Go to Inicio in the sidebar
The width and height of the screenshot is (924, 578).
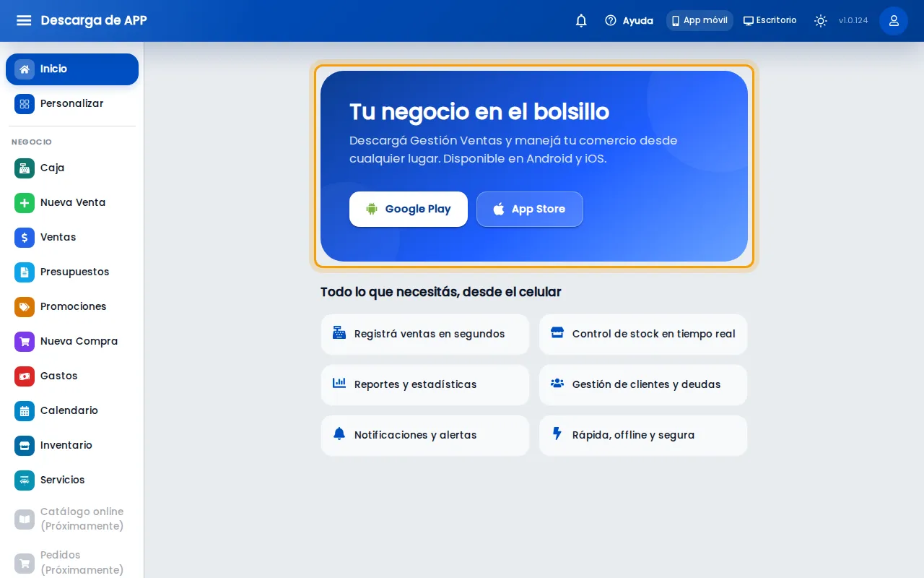pos(72,69)
